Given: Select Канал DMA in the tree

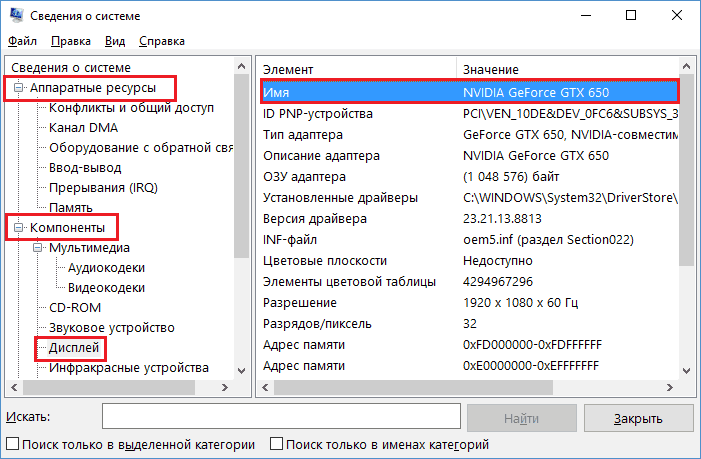Looking at the screenshot, I should click(83, 128).
